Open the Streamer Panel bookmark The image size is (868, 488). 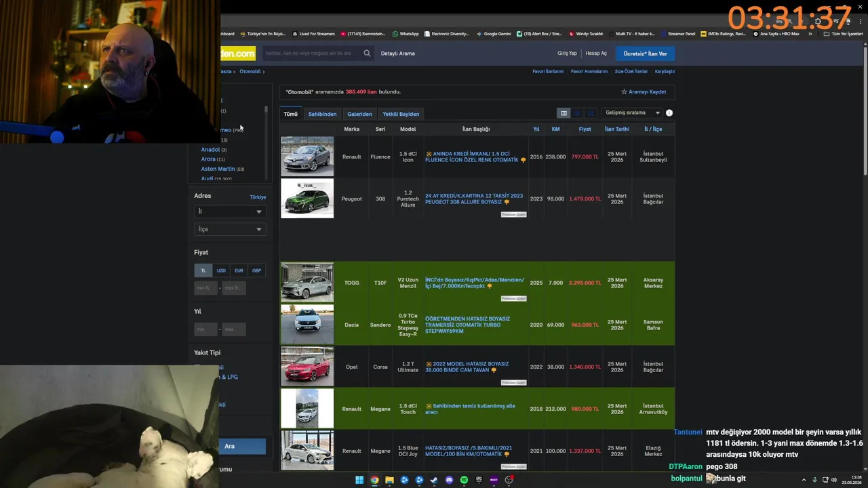677,34
